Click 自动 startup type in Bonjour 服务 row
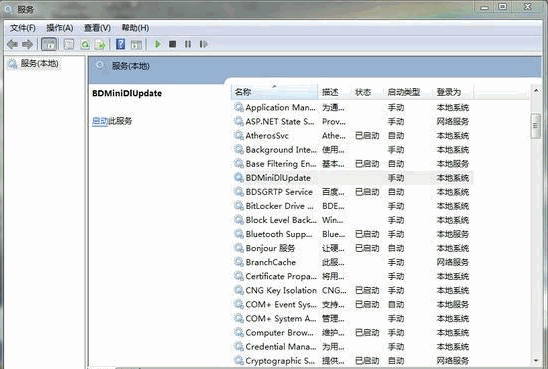 pyautogui.click(x=396, y=248)
